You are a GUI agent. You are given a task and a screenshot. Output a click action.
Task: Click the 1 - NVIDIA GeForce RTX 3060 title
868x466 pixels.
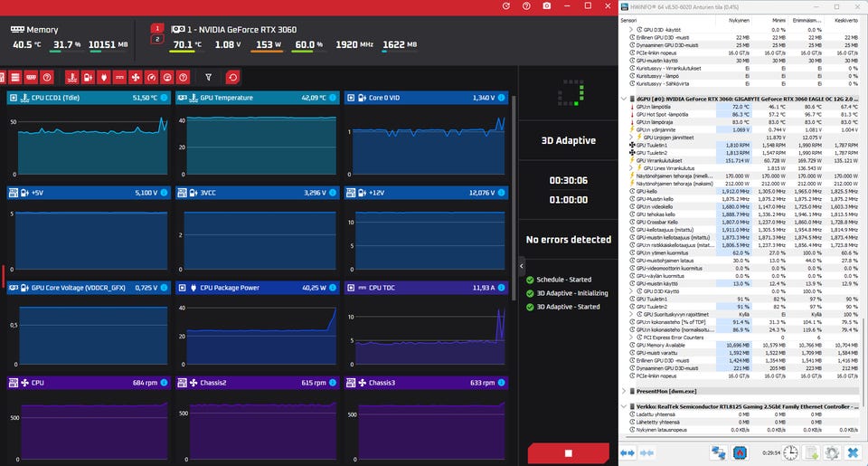click(242, 29)
